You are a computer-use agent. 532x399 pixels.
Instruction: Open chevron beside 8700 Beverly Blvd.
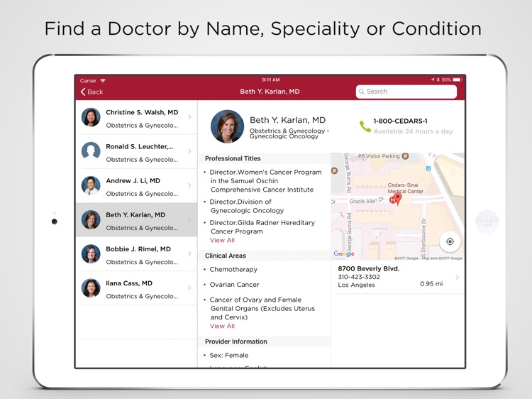click(x=457, y=277)
